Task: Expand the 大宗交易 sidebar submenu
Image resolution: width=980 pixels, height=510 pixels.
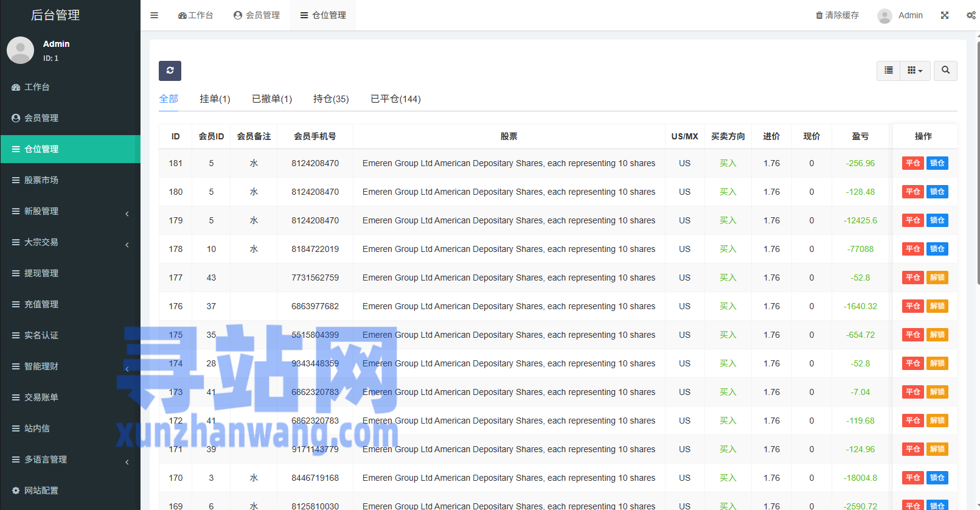Action: 70,242
